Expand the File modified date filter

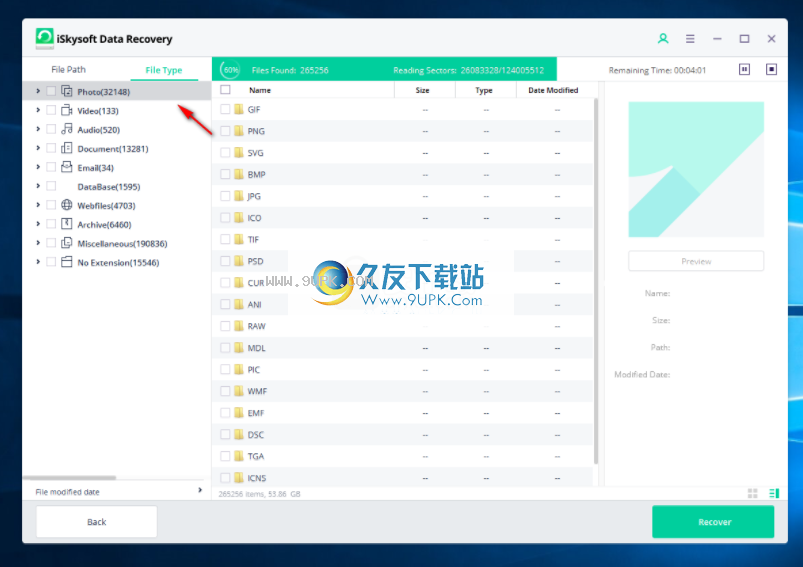pyautogui.click(x=200, y=491)
